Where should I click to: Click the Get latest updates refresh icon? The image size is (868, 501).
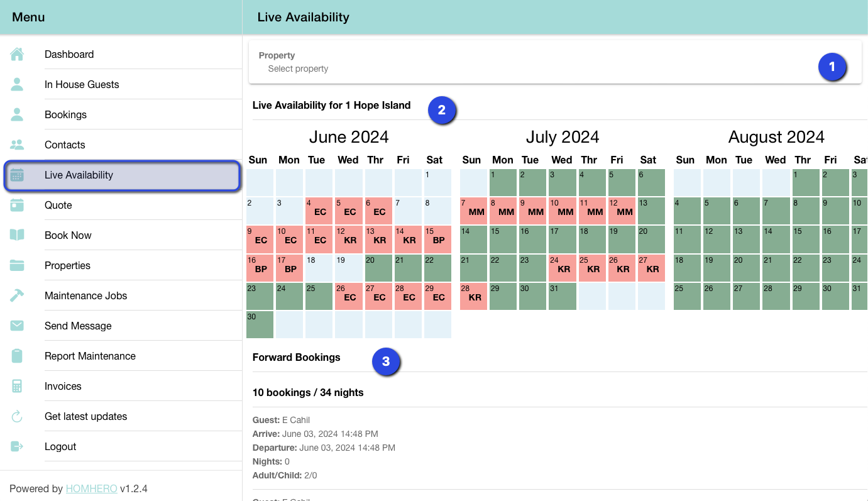[x=17, y=417]
